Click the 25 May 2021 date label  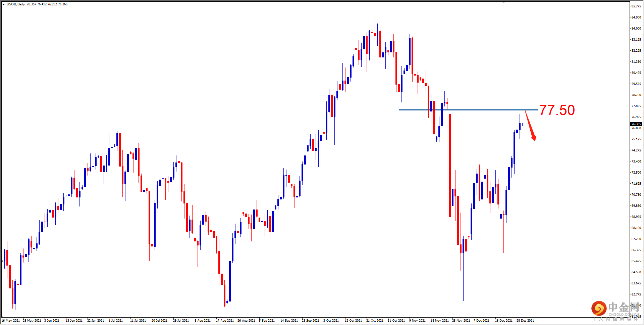point(32,321)
